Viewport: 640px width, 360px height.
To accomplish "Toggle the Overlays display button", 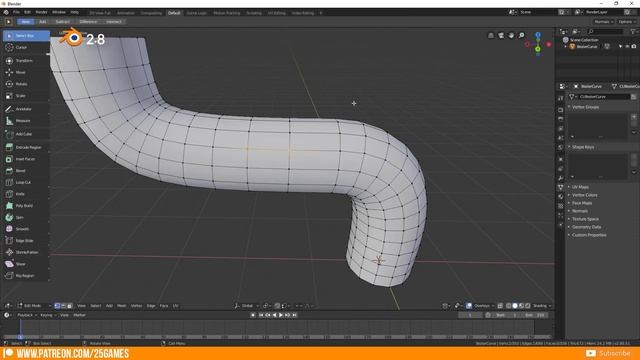I will point(469,306).
